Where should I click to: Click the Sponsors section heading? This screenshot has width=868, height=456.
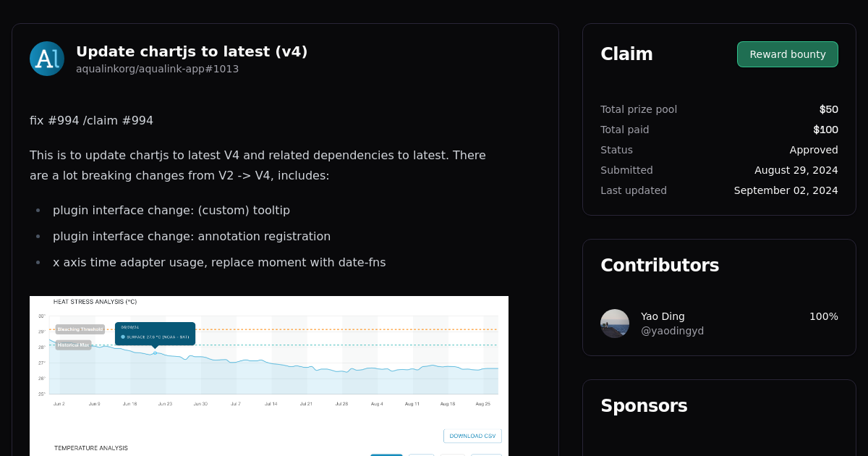644,406
